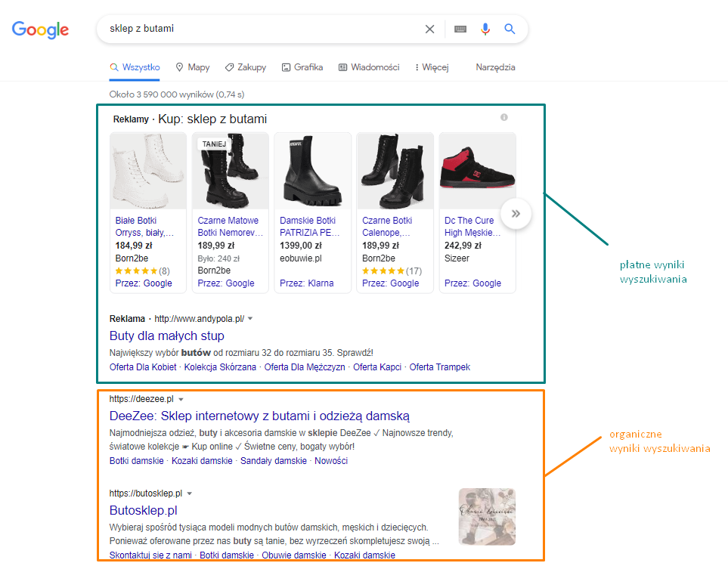
Task: Open the 'Skontaktuj się z nami' sitelink
Action: tap(150, 555)
